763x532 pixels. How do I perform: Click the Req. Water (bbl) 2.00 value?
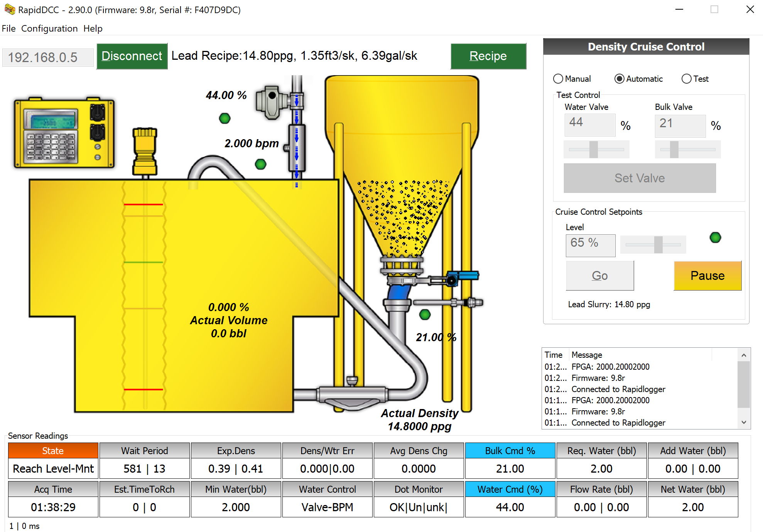tap(601, 469)
